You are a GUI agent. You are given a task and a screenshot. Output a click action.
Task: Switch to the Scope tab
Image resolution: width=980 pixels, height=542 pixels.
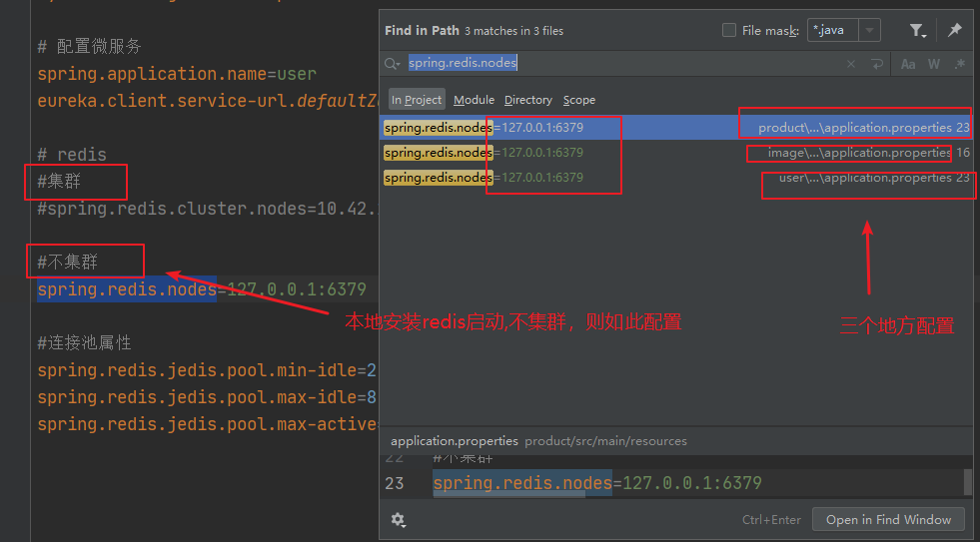[578, 100]
